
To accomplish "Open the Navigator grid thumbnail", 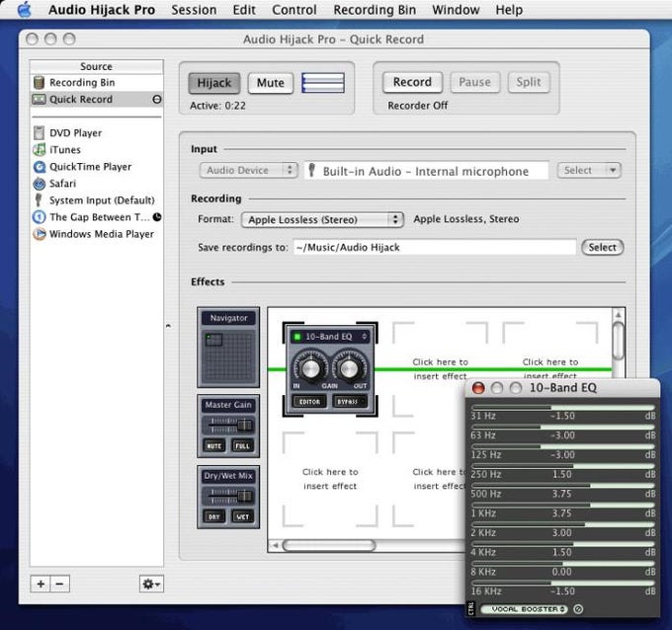I will (x=228, y=356).
